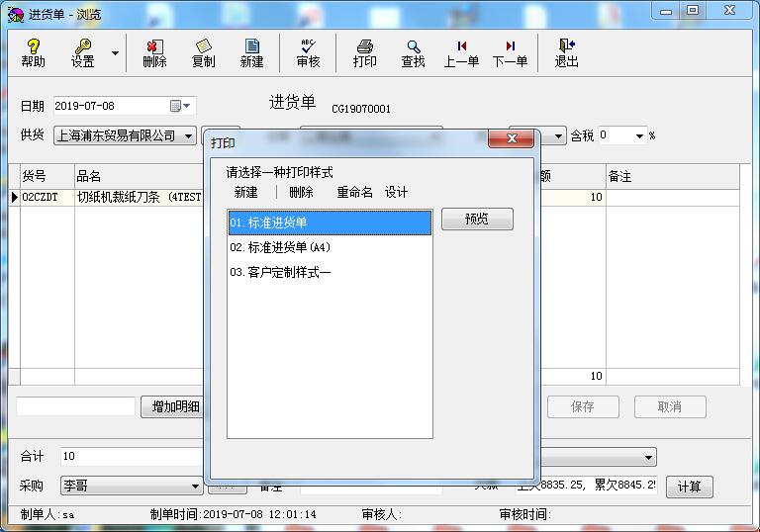The height and width of the screenshot is (532, 760).
Task: Open the Settings (设置) key icon
Action: [x=82, y=52]
